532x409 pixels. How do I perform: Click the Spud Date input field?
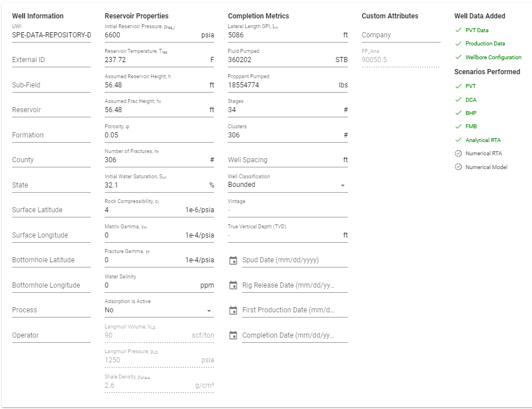click(295, 260)
